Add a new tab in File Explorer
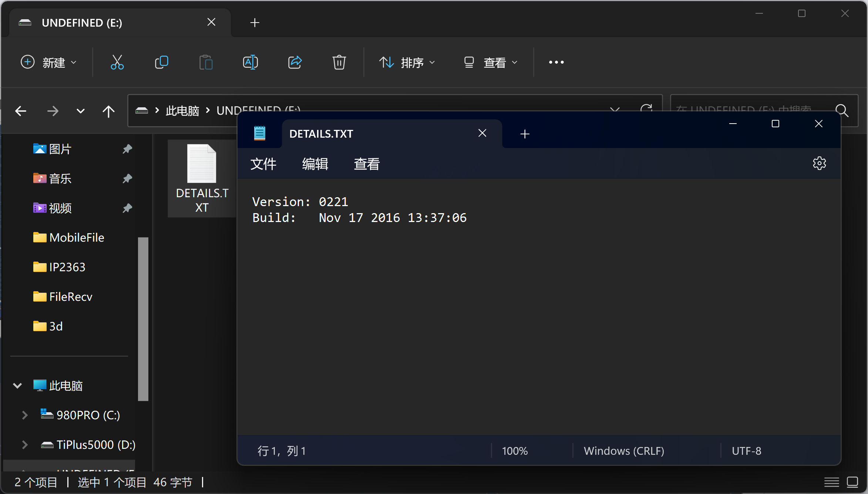 coord(255,23)
